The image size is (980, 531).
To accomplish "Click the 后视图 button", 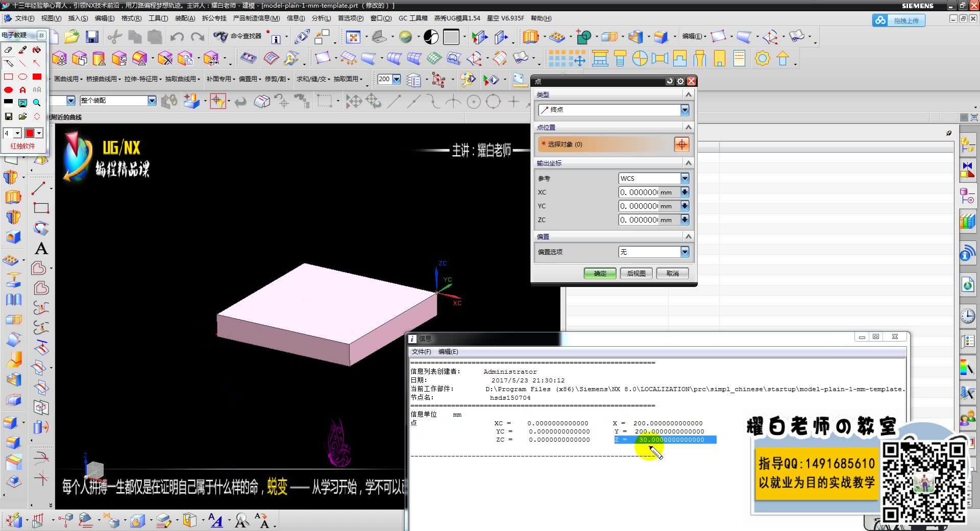I will [x=636, y=274].
